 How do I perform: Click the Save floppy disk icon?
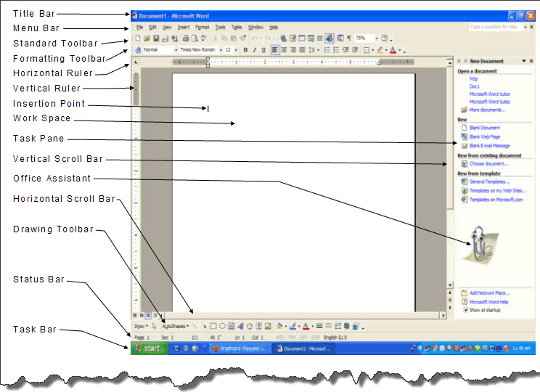[156, 38]
